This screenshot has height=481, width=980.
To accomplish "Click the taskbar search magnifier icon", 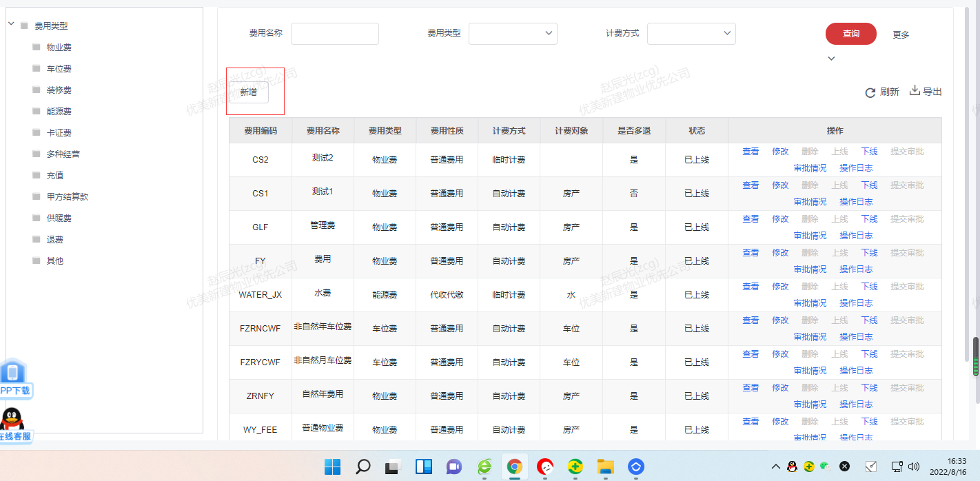I will pos(363,467).
